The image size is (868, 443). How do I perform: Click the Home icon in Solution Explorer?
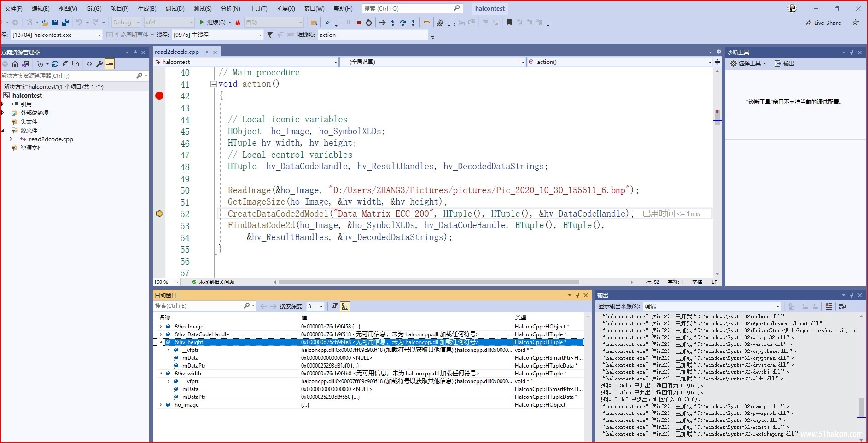click(15, 64)
